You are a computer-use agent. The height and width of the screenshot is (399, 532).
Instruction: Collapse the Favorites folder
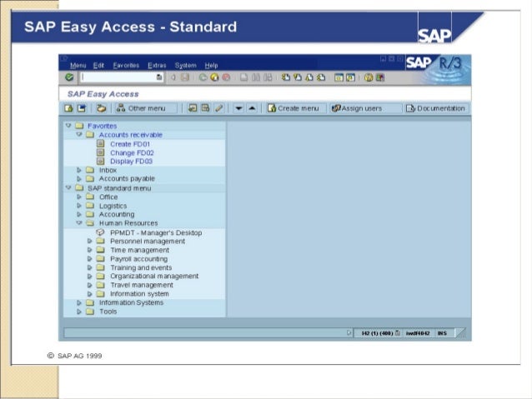point(68,126)
